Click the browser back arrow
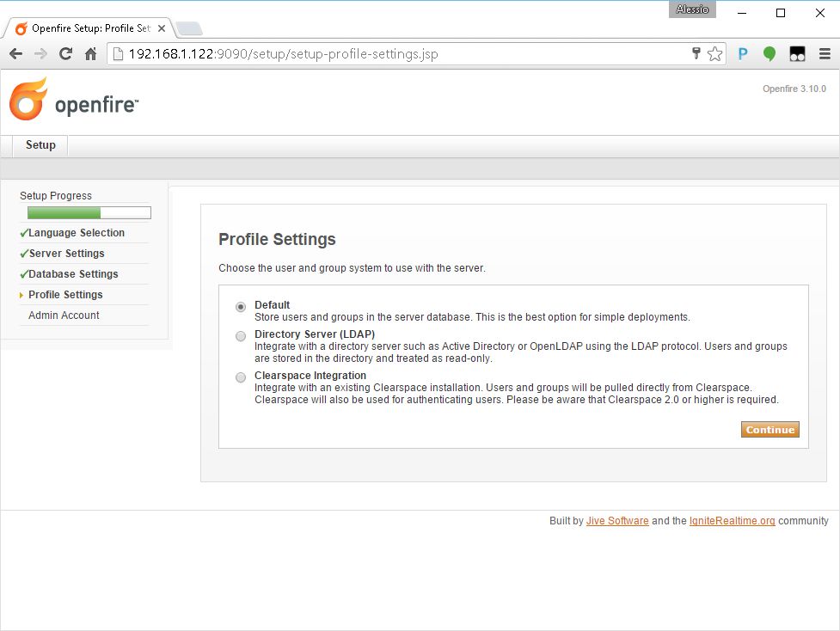The height and width of the screenshot is (631, 840). pyautogui.click(x=15, y=54)
